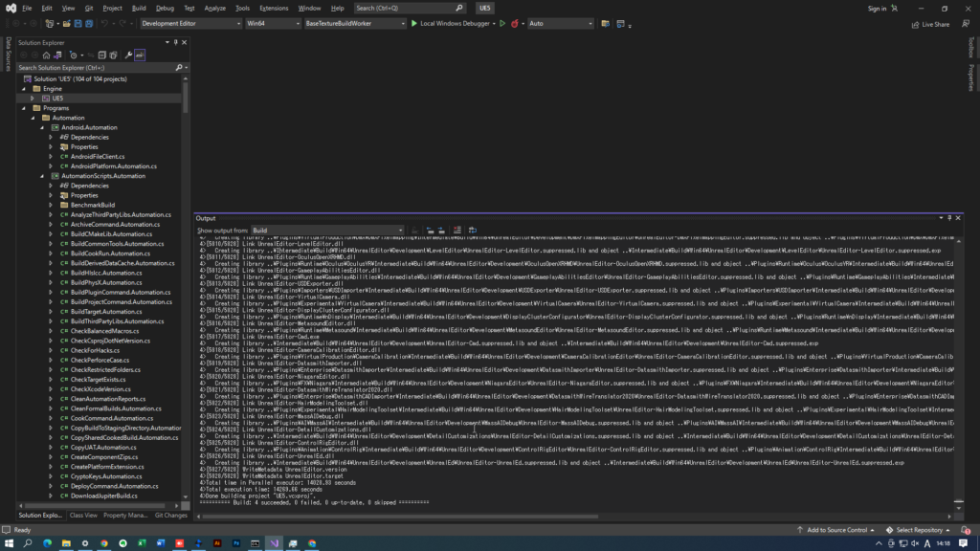Toggle Word Wrap in Output window

[x=473, y=230]
